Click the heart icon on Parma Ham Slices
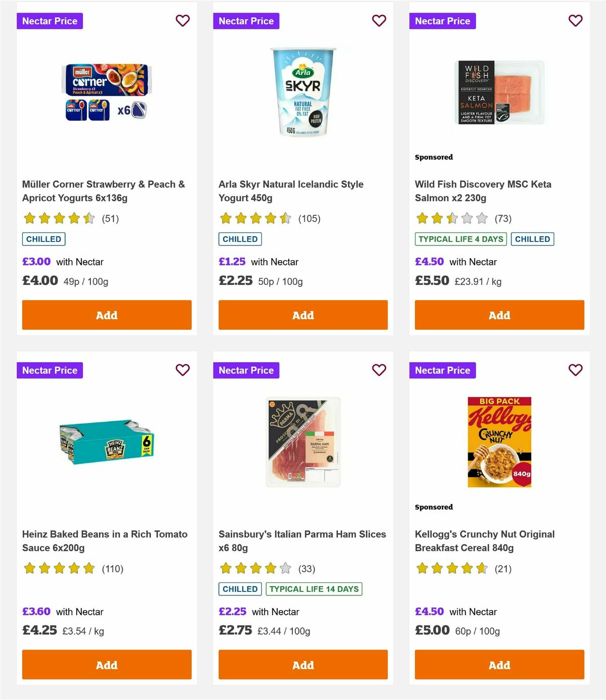The height and width of the screenshot is (700, 606). tap(379, 370)
